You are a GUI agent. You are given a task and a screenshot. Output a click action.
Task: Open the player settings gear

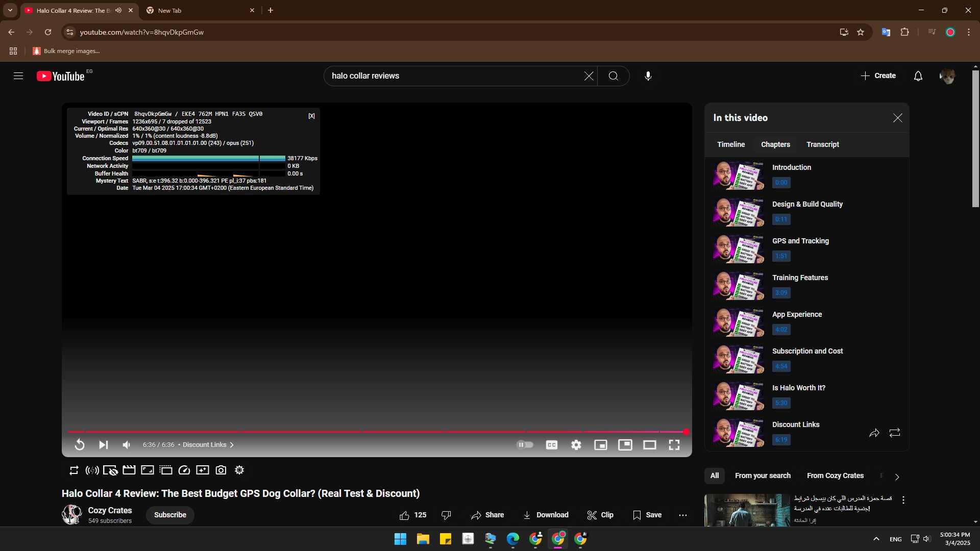(x=576, y=445)
